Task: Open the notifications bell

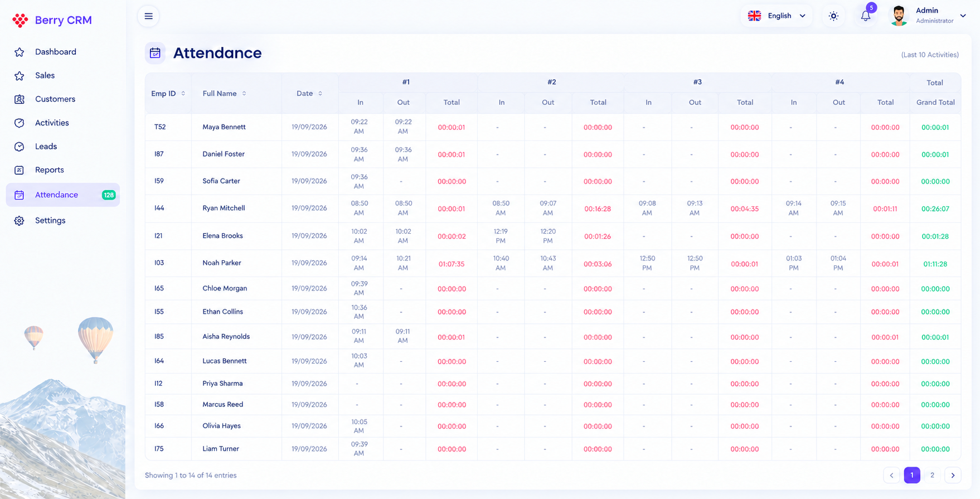Action: point(865,16)
